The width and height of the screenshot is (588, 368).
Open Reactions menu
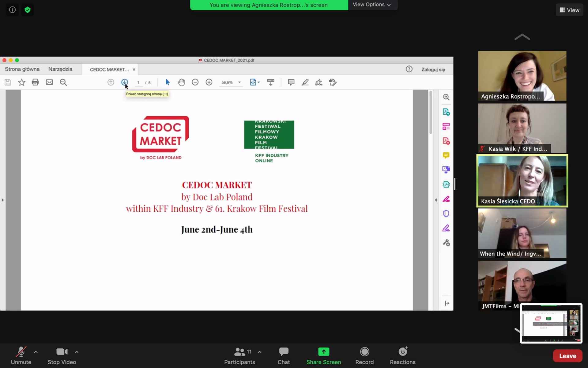402,356
